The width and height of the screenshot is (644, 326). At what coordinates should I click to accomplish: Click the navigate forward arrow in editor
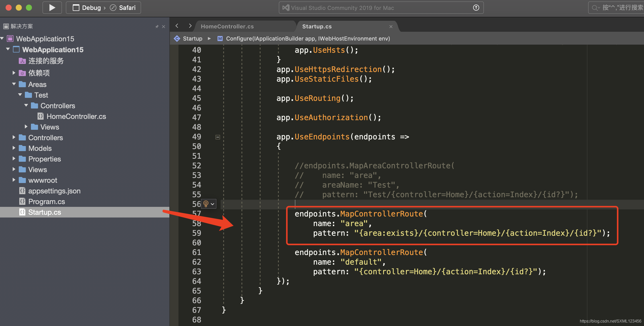click(190, 26)
